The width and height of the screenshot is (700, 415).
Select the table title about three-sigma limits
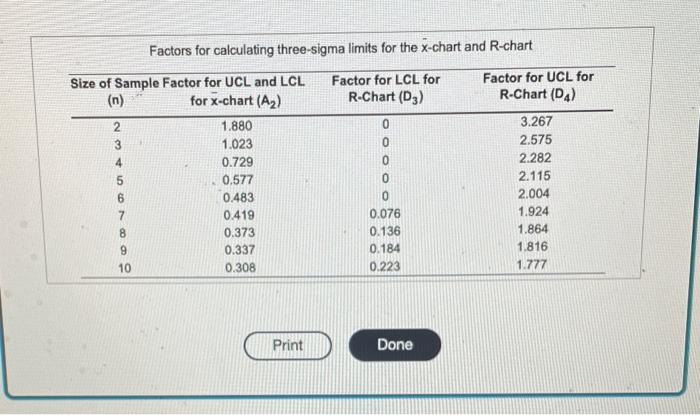(x=341, y=48)
